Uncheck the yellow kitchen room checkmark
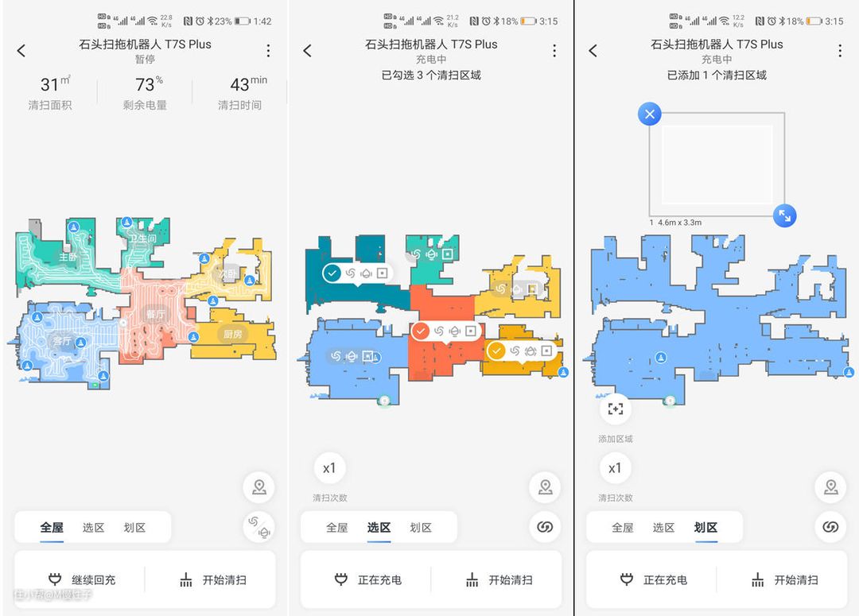The image size is (859, 616). 496,351
